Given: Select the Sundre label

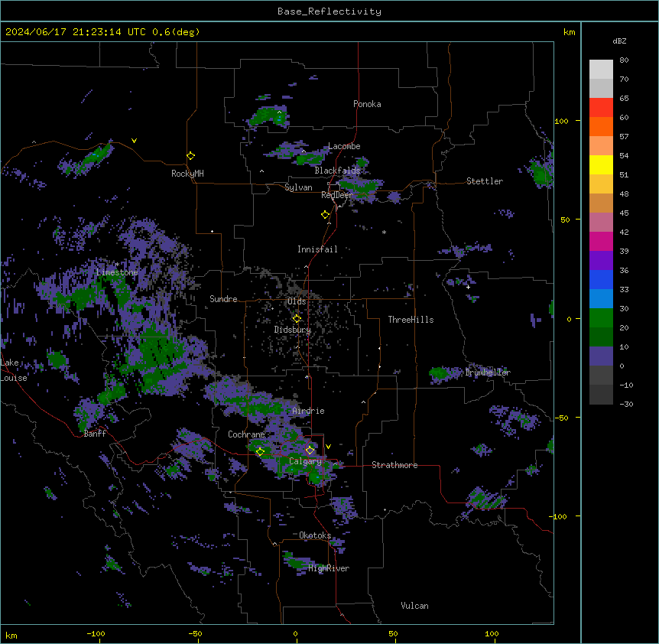Looking at the screenshot, I should coord(223,299).
